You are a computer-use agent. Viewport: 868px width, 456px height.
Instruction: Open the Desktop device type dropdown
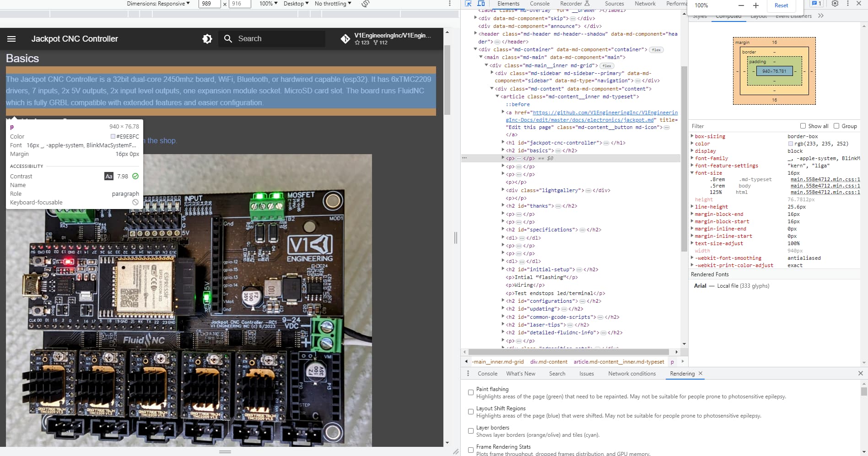296,4
